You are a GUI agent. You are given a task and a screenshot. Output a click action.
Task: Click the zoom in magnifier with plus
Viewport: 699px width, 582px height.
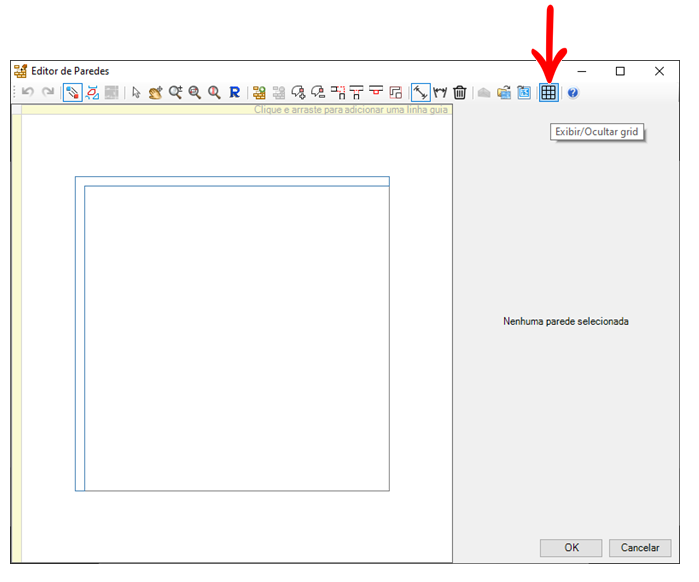[x=175, y=93]
